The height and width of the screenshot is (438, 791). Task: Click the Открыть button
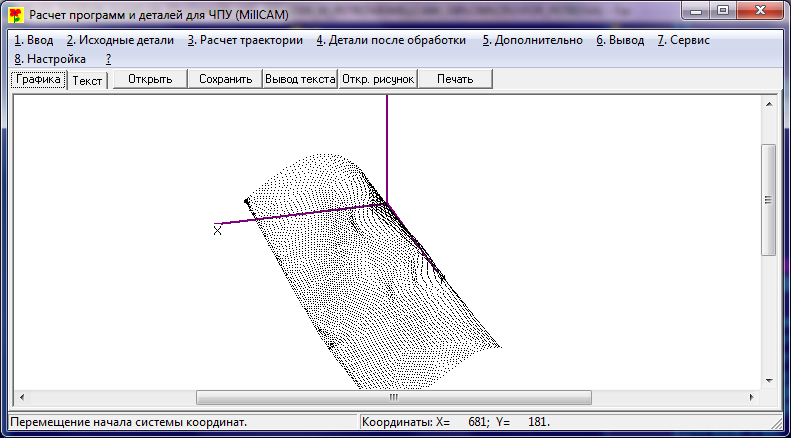150,79
